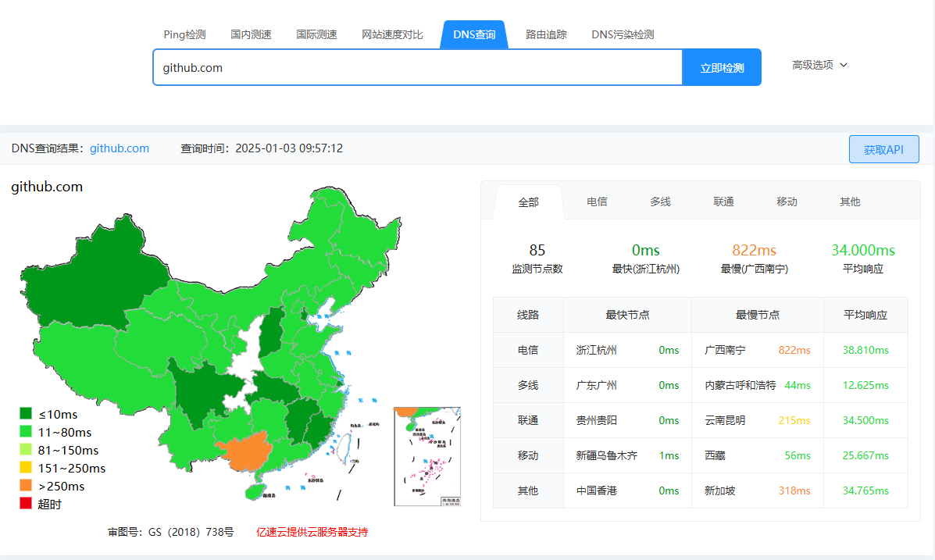Switch to the Ping检测 tab
Screen dimensions: 935x560
184,34
